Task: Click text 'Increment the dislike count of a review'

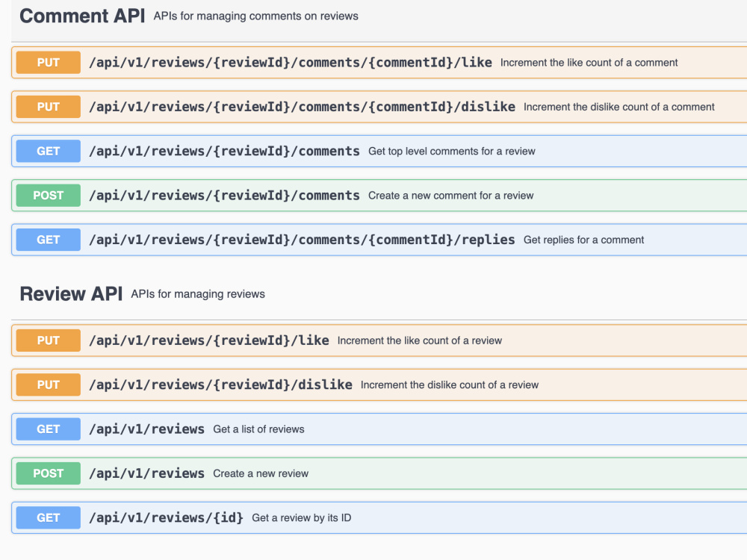Action: (x=450, y=385)
